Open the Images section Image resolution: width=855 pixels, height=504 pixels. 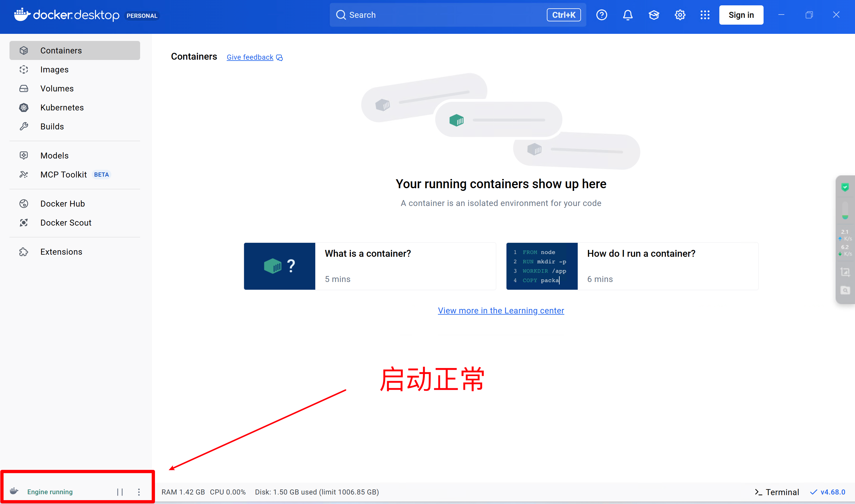54,70
